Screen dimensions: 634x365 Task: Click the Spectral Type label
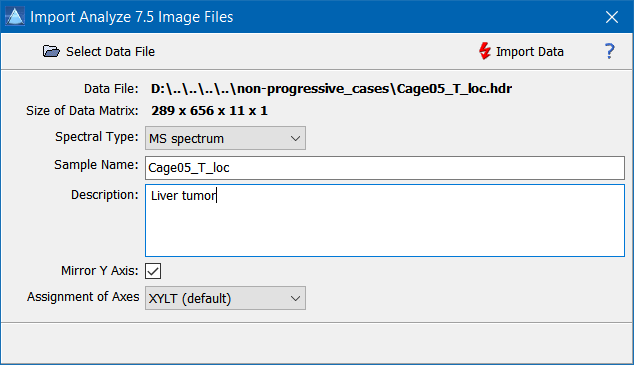(x=97, y=137)
